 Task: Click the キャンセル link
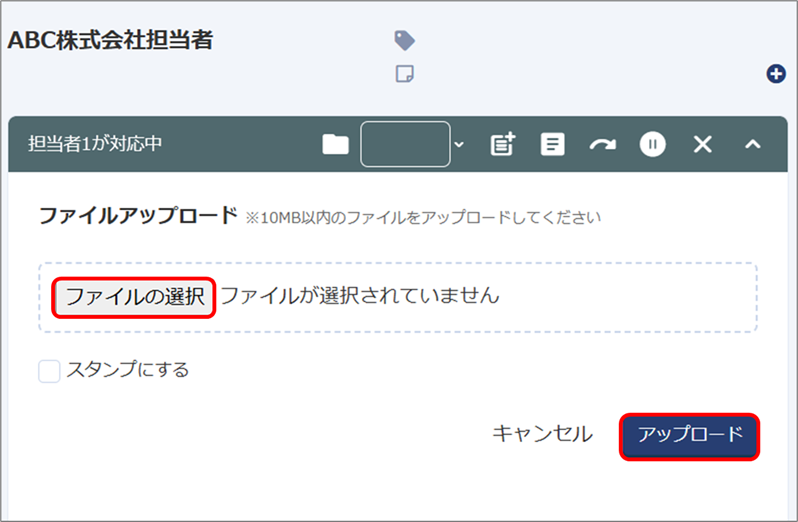[x=543, y=434]
